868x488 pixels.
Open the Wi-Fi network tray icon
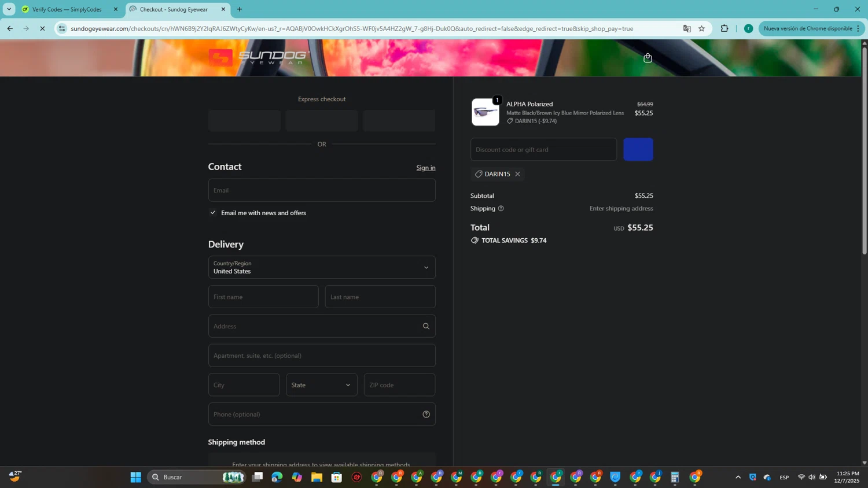pos(801,477)
